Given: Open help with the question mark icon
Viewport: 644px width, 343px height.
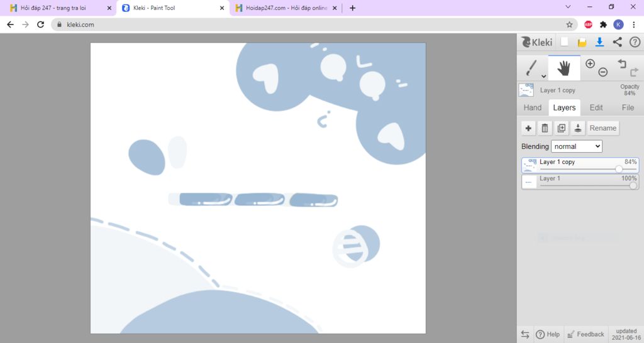Looking at the screenshot, I should (x=635, y=42).
